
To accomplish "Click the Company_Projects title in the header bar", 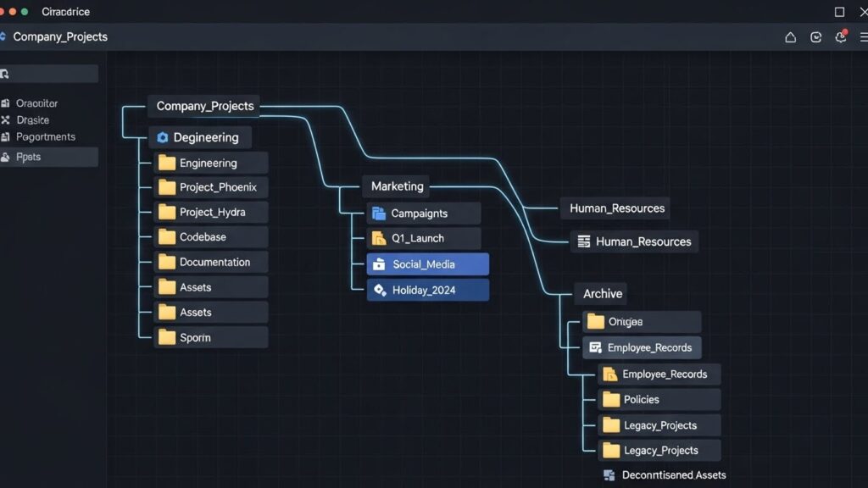I will coord(59,37).
